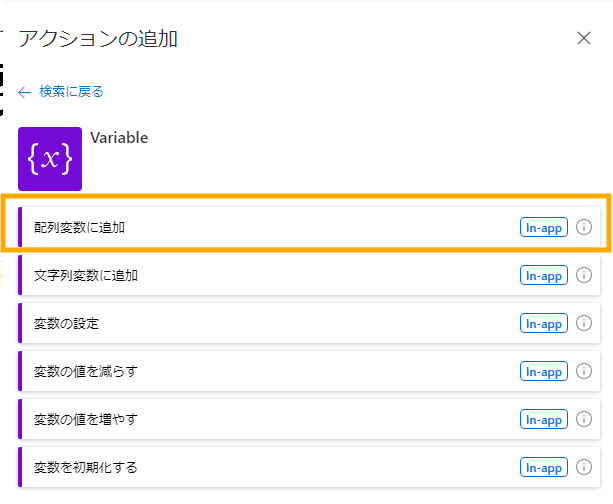Viewport: 613px width, 504px height.
Task: Show info for 変数の値を減らす action
Action: coord(584,371)
